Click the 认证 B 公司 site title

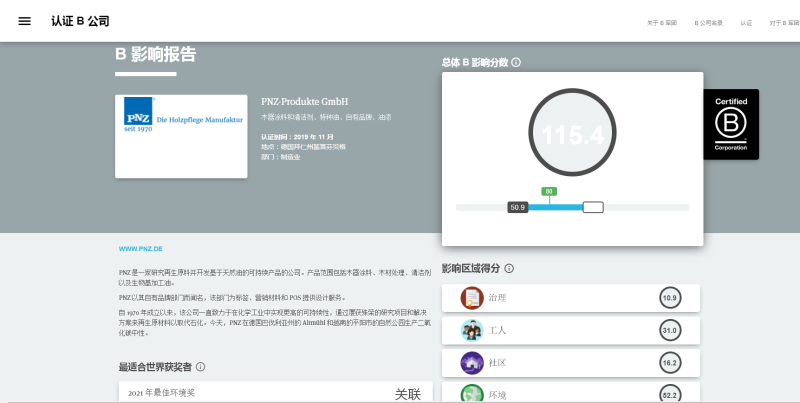tap(80, 21)
